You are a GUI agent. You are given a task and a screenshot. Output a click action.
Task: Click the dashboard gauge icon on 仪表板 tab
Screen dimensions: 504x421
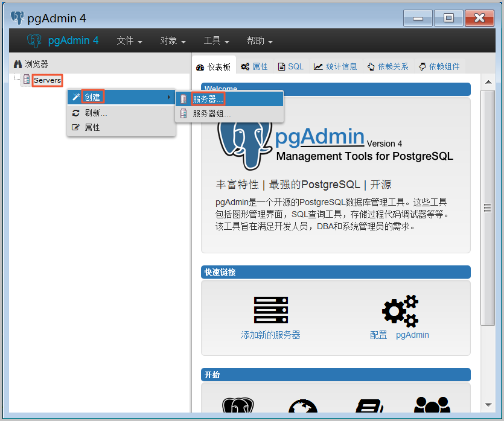[200, 68]
